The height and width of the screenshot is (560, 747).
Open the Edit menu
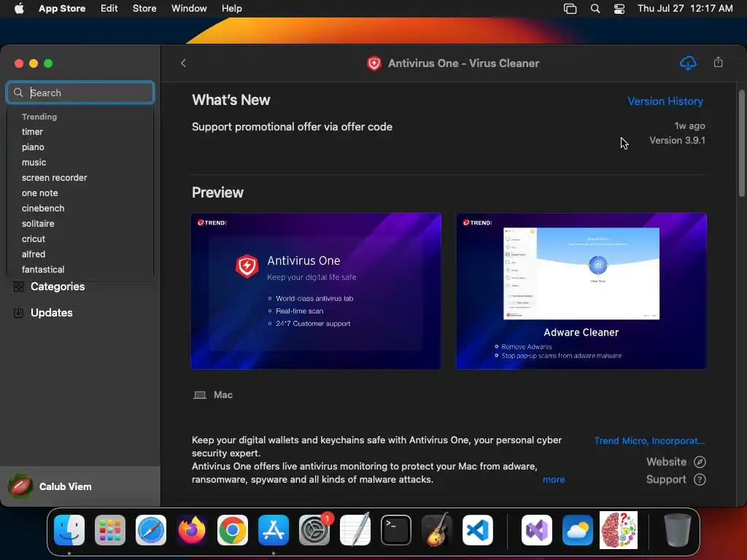(x=109, y=9)
